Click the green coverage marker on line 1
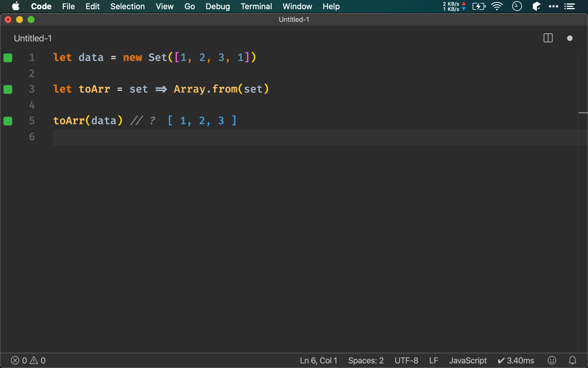The image size is (588, 368). [8, 58]
